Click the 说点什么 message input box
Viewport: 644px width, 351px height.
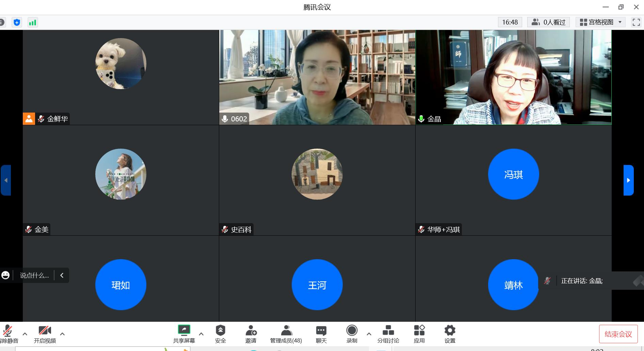click(34, 275)
